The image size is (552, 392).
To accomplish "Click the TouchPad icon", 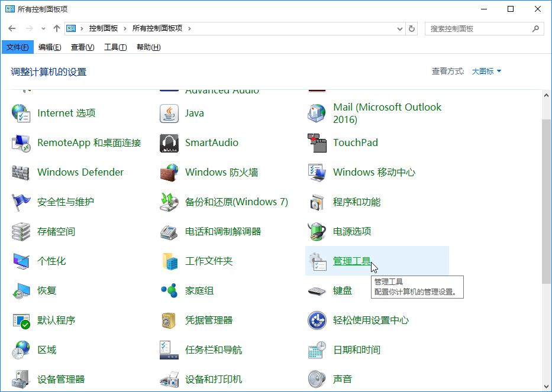I will (x=317, y=143).
